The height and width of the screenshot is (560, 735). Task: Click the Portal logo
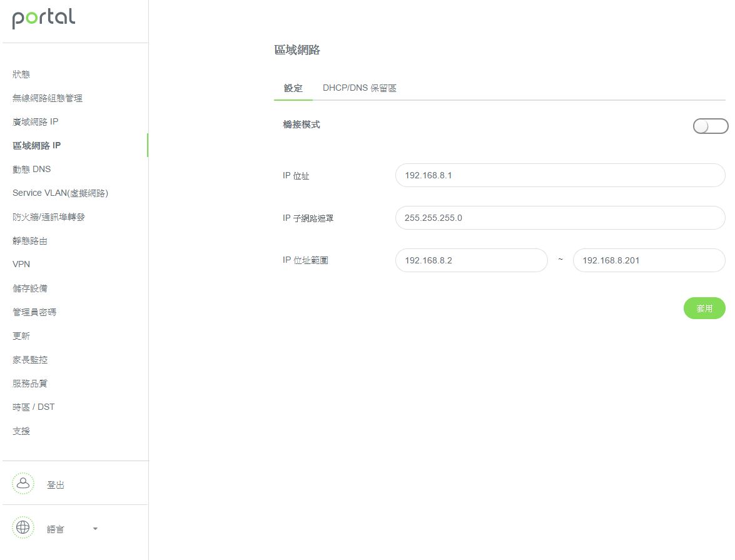click(44, 18)
